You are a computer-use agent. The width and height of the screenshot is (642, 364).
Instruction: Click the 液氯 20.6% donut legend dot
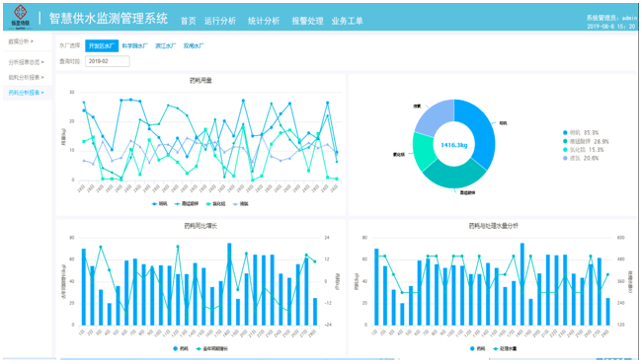point(565,158)
